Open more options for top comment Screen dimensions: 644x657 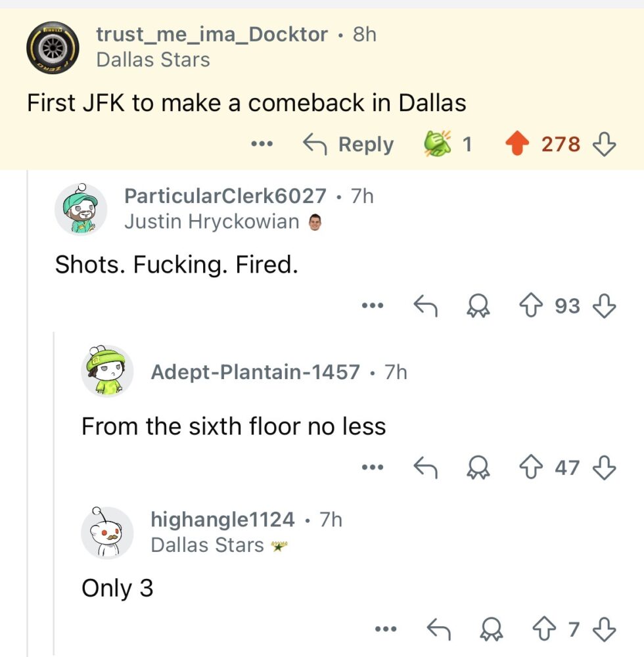pos(262,144)
